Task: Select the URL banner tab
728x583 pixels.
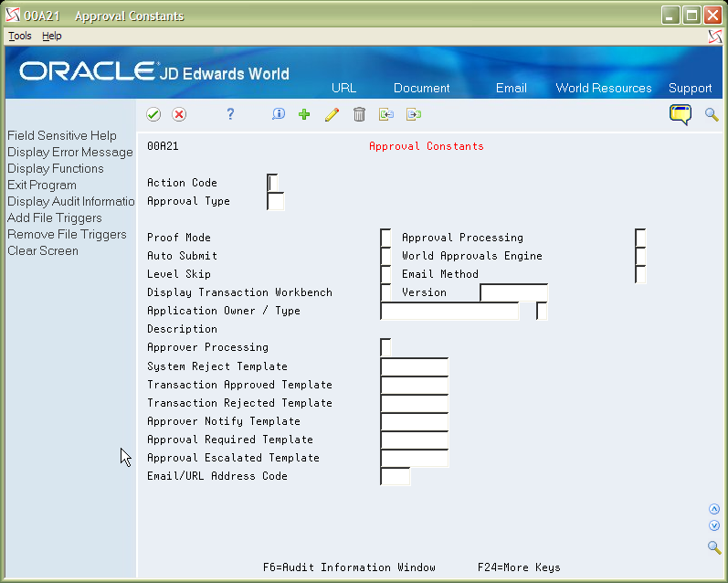Action: point(344,88)
